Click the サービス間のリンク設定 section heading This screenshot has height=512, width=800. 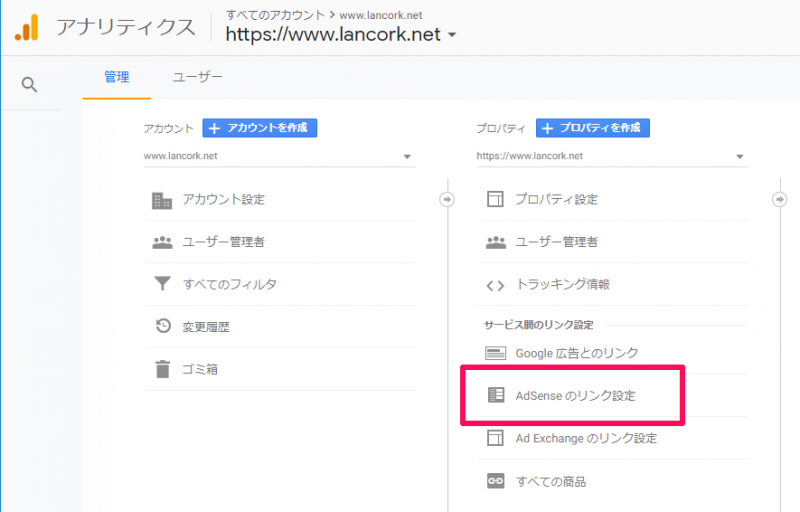point(539,325)
